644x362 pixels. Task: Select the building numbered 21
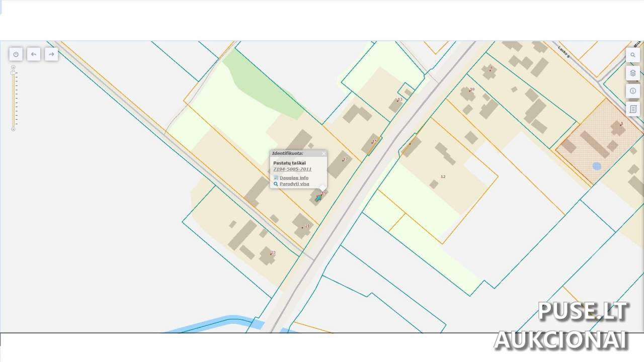tap(302, 225)
